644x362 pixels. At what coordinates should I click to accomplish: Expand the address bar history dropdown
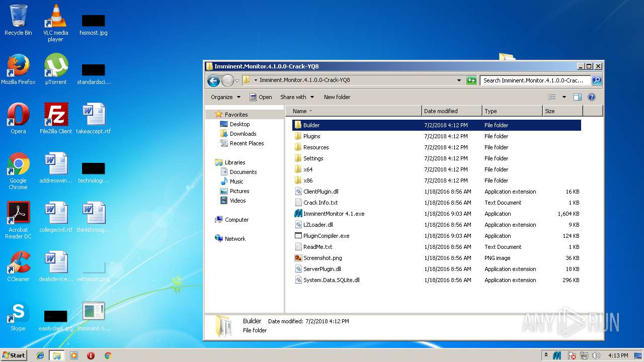tap(459, 80)
